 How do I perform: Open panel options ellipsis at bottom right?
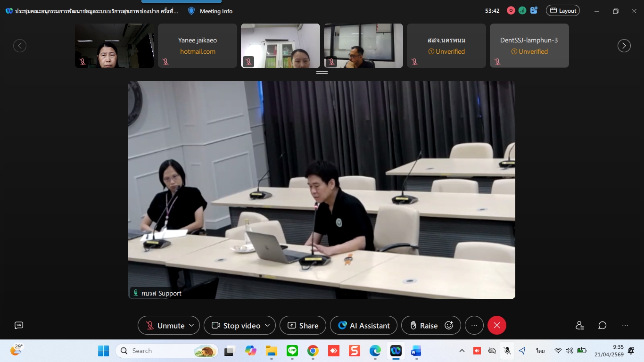click(x=625, y=325)
